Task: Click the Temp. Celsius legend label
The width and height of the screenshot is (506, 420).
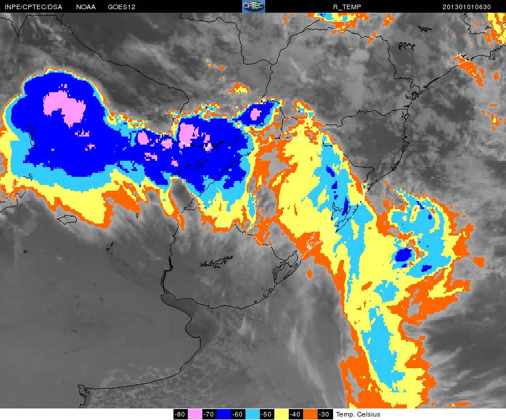Action: coord(358,414)
